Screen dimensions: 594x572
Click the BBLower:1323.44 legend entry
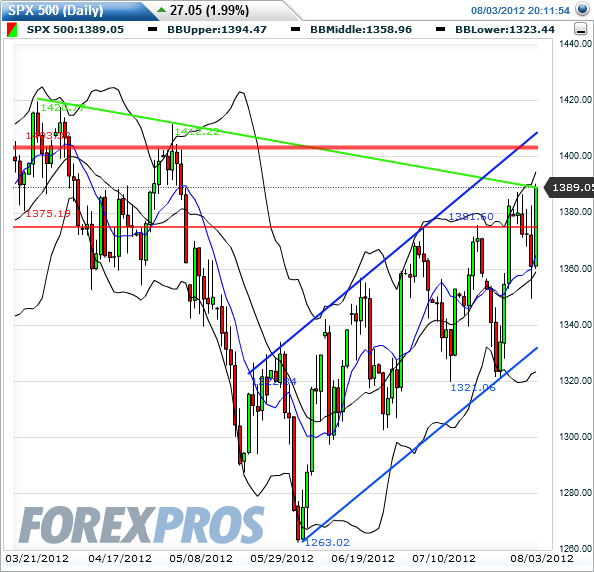tap(505, 30)
